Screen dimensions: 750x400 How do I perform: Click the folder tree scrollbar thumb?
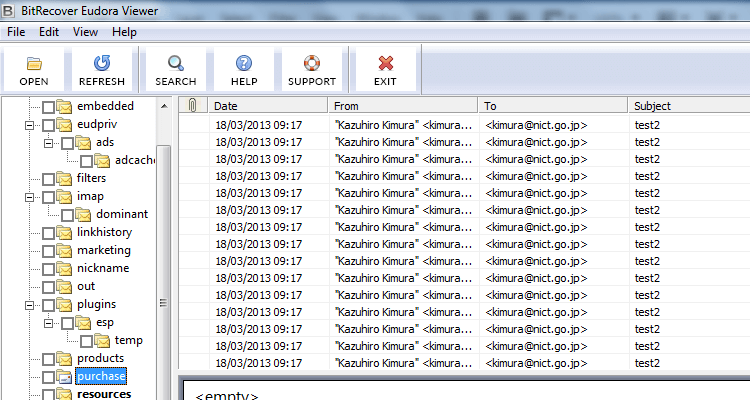(164, 273)
